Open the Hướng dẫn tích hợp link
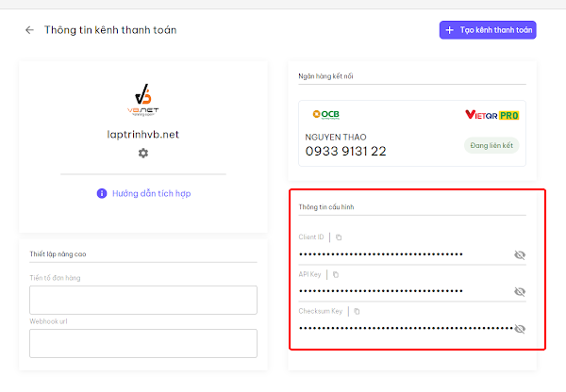This screenshot has height=392, width=566. click(x=151, y=193)
